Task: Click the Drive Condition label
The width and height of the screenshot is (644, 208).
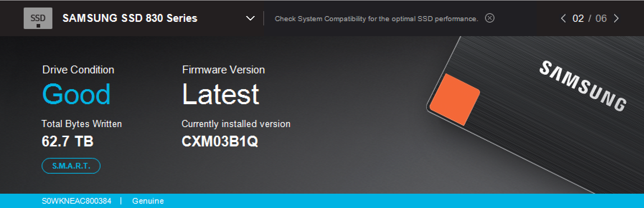Action: [78, 70]
